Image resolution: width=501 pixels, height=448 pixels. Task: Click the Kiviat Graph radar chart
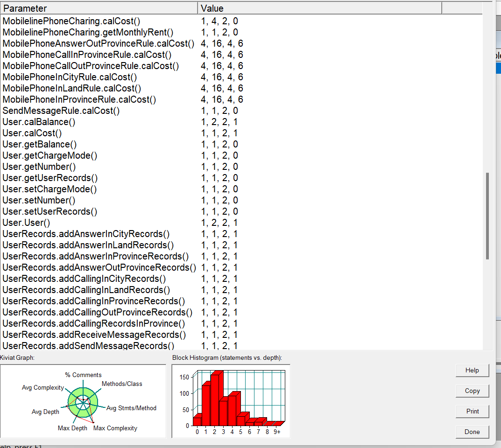[83, 401]
